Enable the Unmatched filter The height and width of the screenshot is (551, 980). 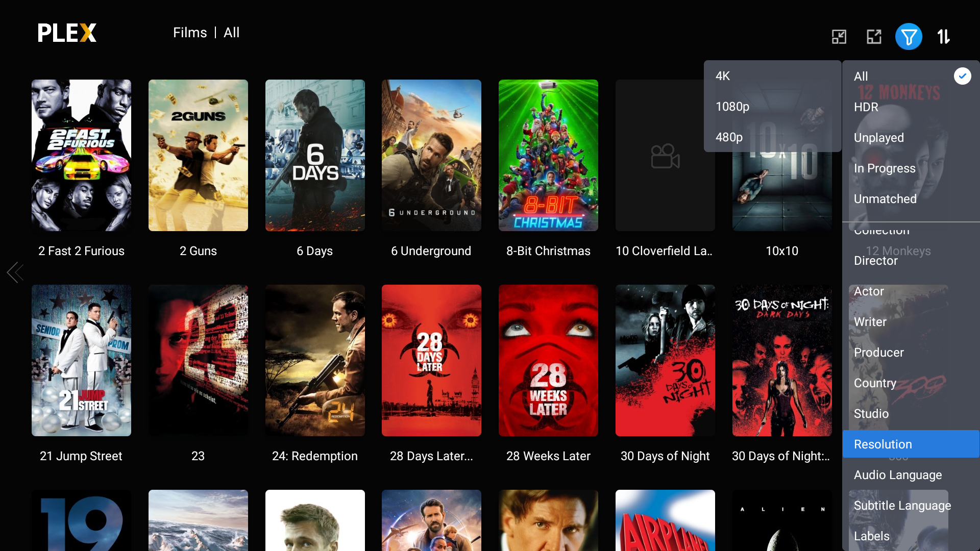[x=911, y=199]
